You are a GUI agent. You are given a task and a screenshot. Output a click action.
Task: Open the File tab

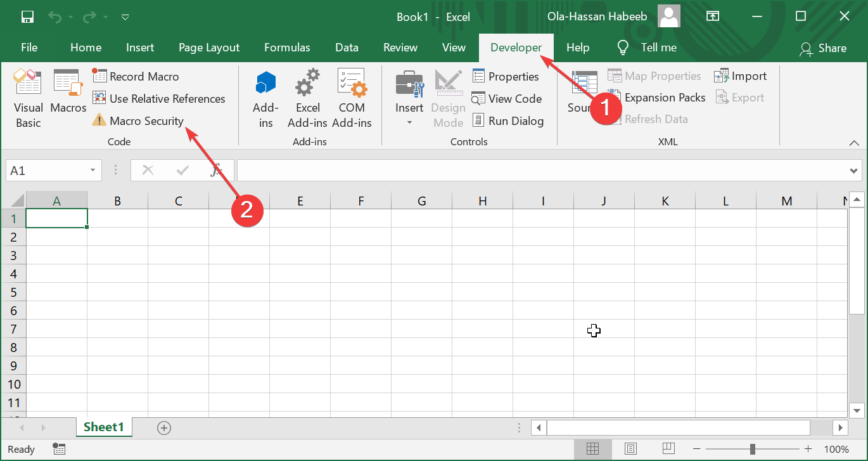point(29,48)
